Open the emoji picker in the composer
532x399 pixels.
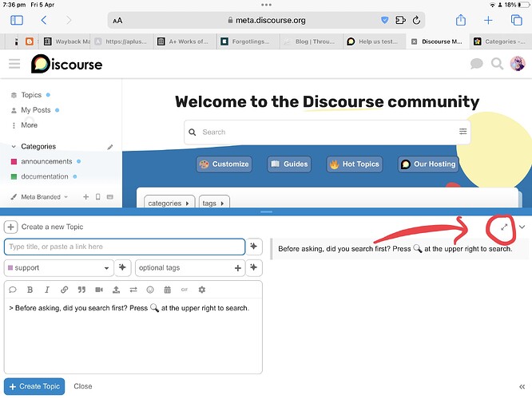[x=150, y=290]
